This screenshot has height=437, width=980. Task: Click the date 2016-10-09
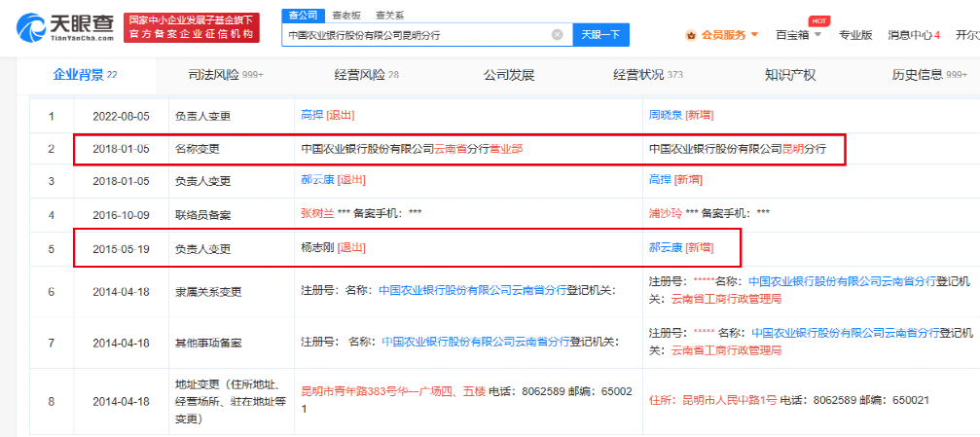coord(122,214)
